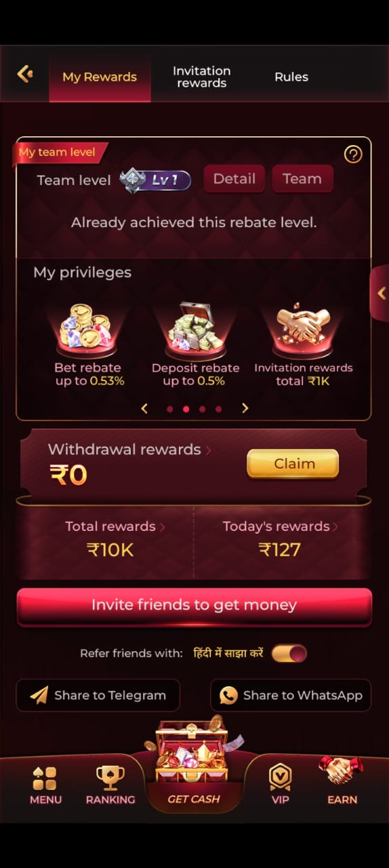389x868 pixels.
Task: Share to WhatsApp
Action: coord(291,695)
